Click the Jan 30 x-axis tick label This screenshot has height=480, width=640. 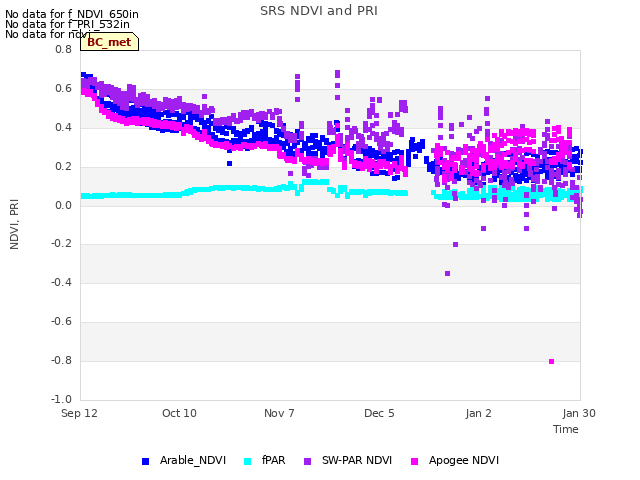(x=579, y=413)
